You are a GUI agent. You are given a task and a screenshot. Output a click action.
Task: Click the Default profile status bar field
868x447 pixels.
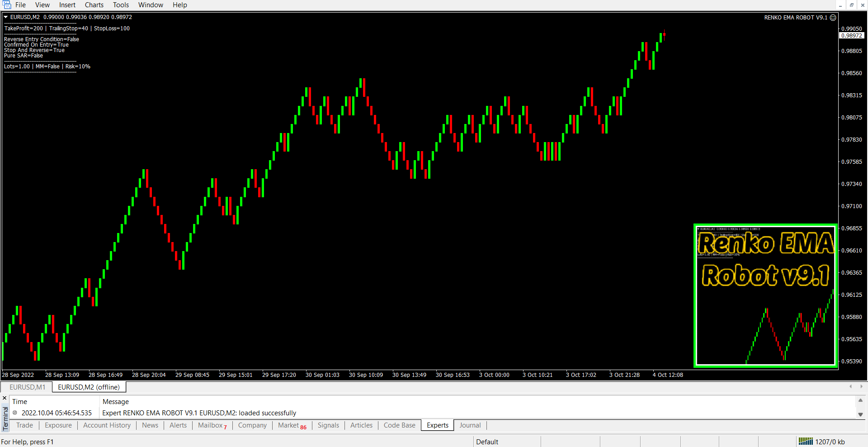click(x=487, y=442)
